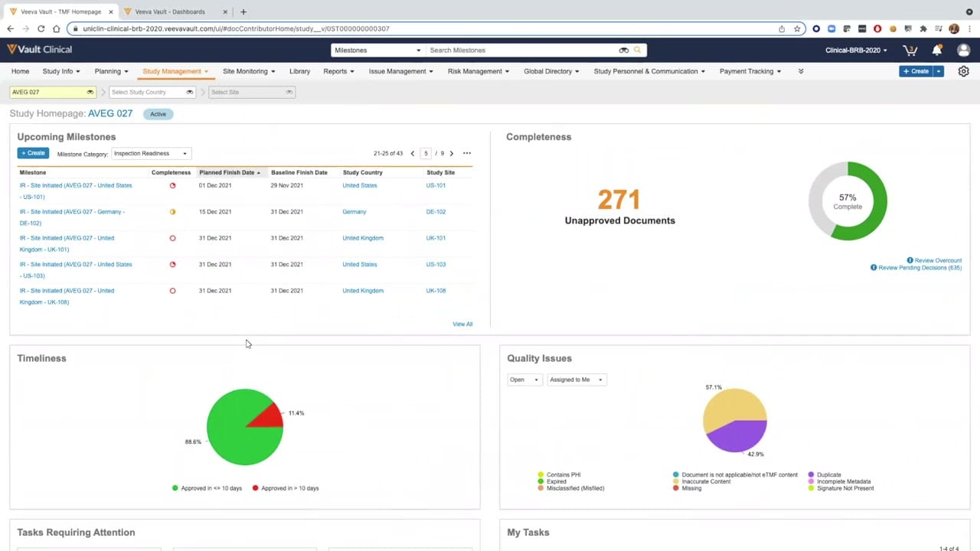The image size is (980, 551).
Task: Bookmark this page with the star icon
Action: (797, 28)
